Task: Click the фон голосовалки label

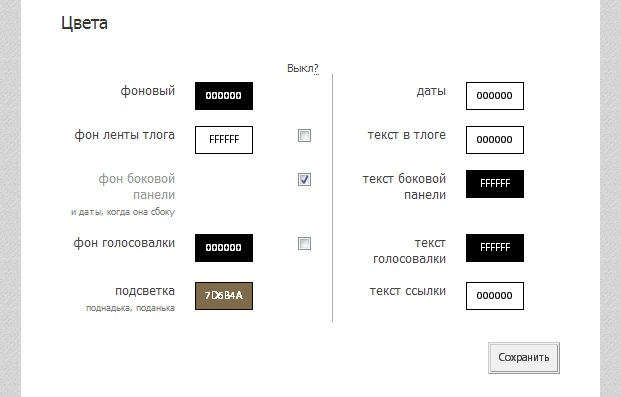Action: (x=124, y=243)
